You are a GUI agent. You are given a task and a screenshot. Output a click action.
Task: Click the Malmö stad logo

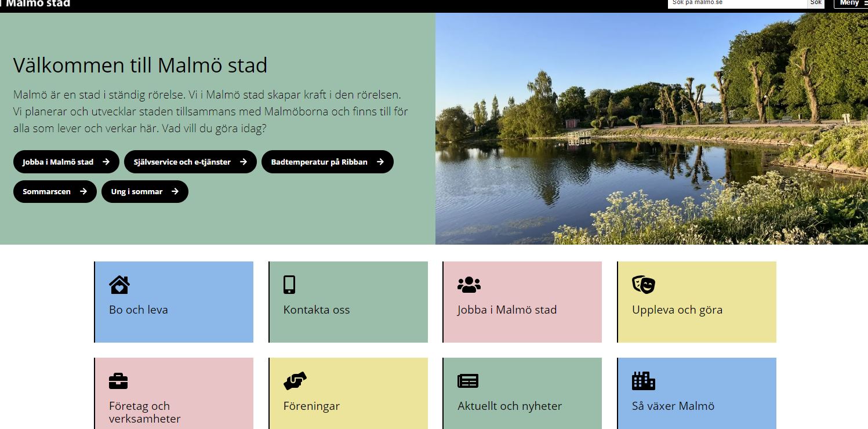point(39,3)
